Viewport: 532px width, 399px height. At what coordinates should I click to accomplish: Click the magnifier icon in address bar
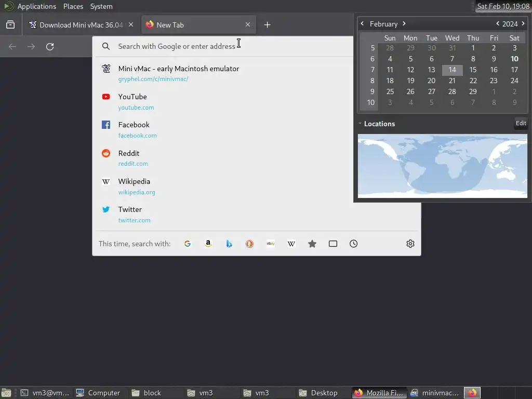[106, 46]
